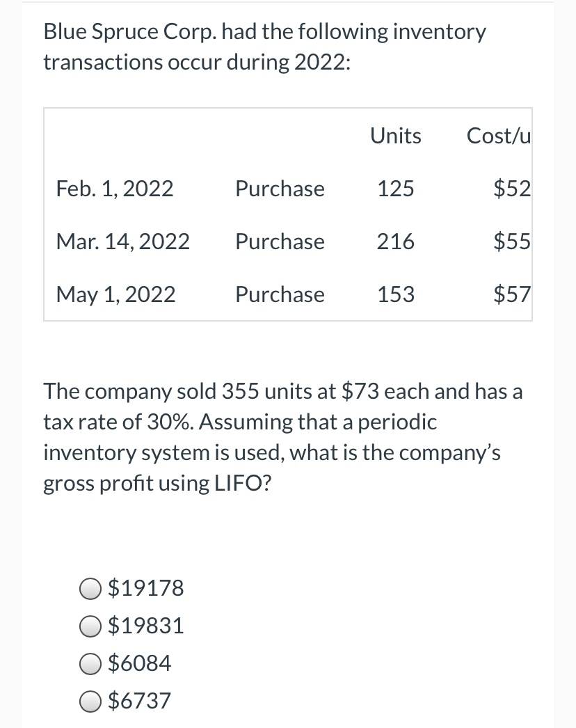This screenshot has width=576, height=728.
Task: Click the Cost/u column header
Action: click(499, 136)
